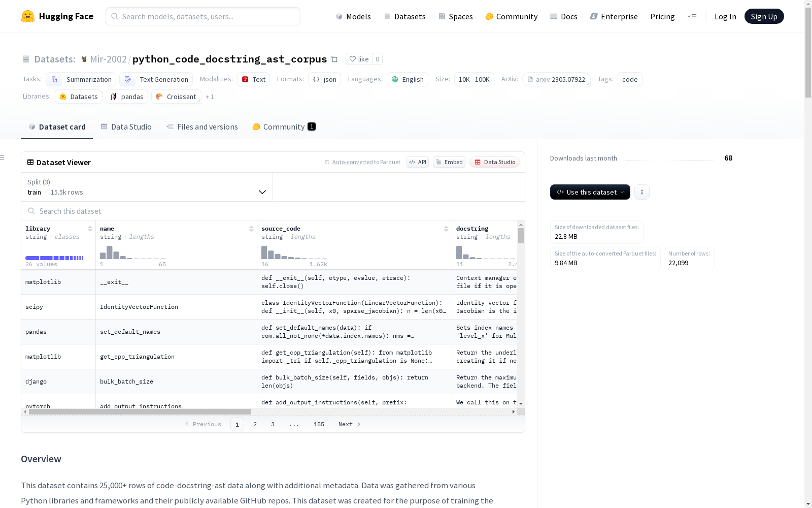Click the Hugging Face logo icon
The height and width of the screenshot is (508, 812).
coord(28,16)
